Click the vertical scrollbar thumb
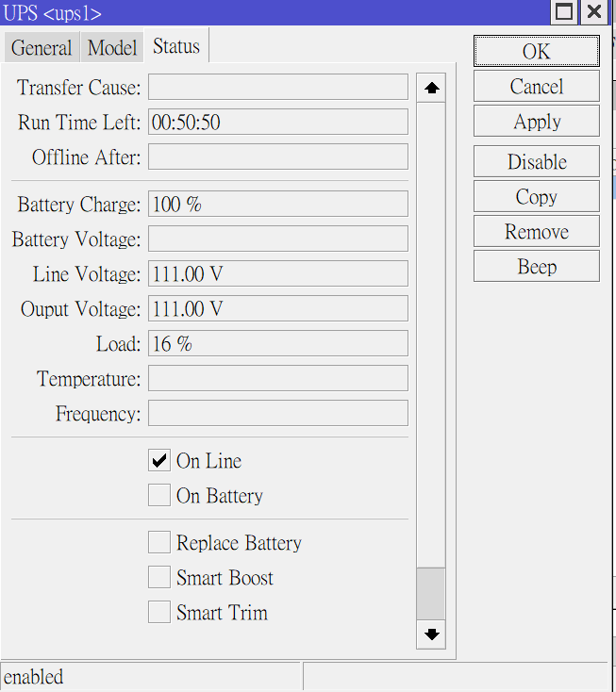Image resolution: width=616 pixels, height=692 pixels. point(431,594)
